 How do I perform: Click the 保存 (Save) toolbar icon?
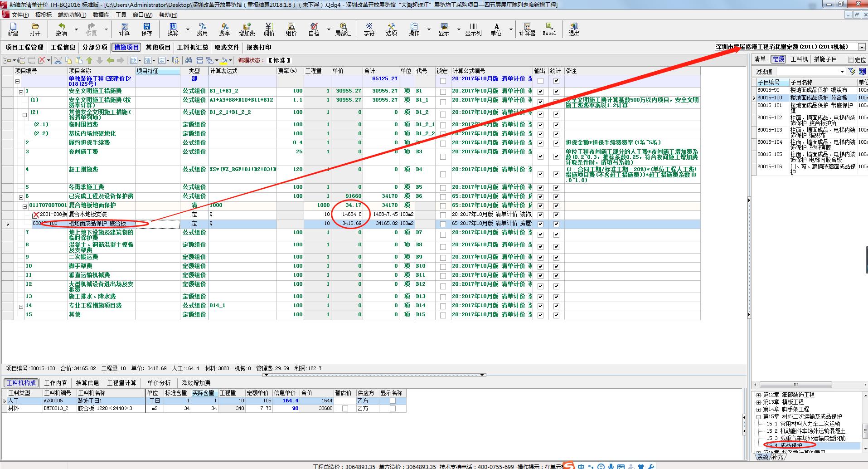pyautogui.click(x=146, y=29)
